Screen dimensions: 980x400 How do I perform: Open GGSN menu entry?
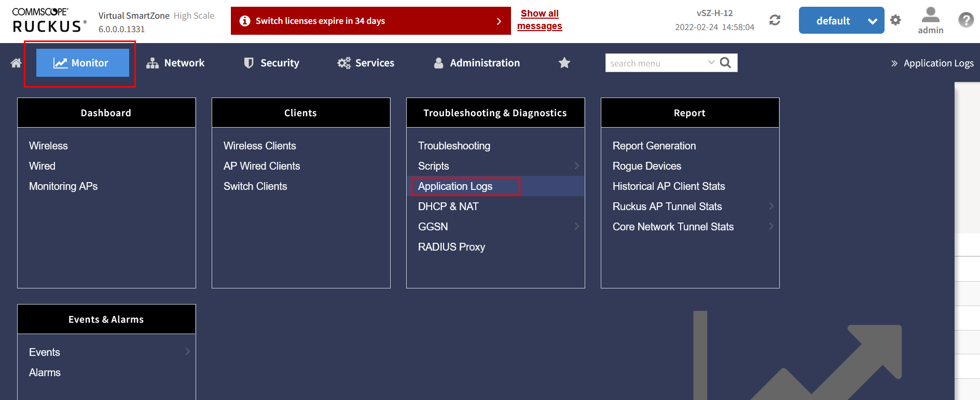[x=433, y=227]
